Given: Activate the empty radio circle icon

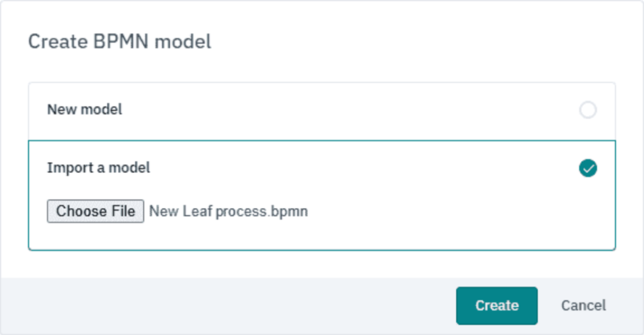Looking at the screenshot, I should coord(588,110).
